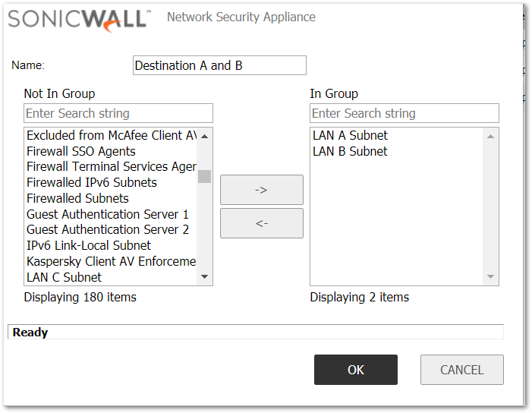Focus the Not In Group search box
Screen dimensions: 532x413
click(118, 113)
